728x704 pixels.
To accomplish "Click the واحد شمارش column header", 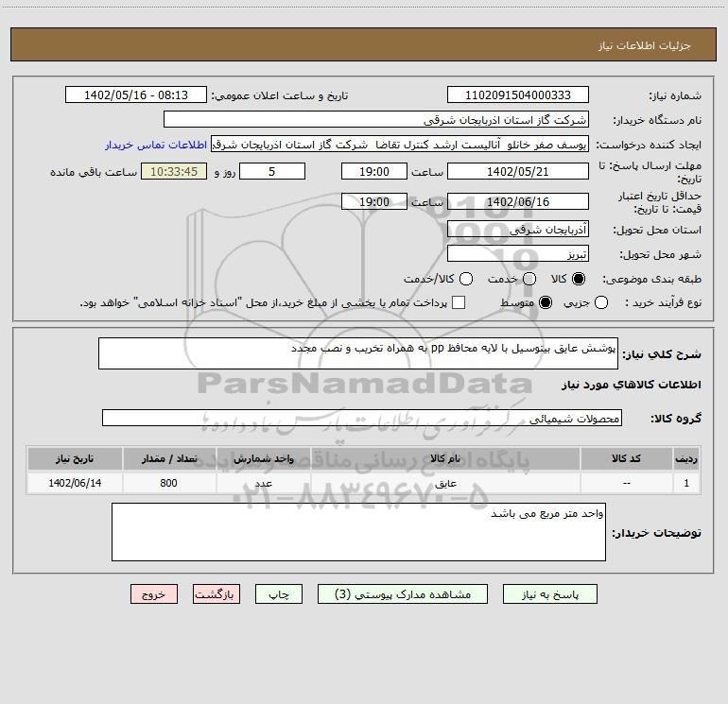I will [263, 458].
